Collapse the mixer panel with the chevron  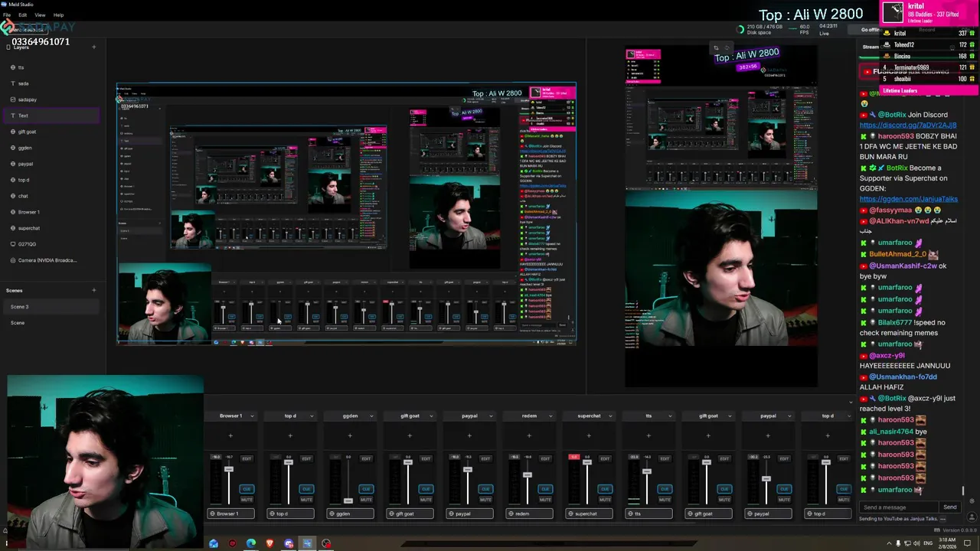coord(851,403)
